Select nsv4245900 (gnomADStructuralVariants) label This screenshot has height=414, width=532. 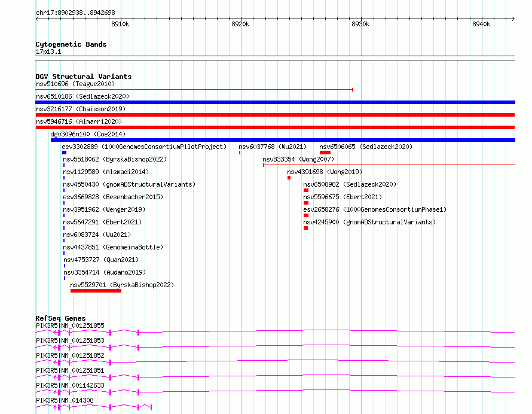(369, 222)
